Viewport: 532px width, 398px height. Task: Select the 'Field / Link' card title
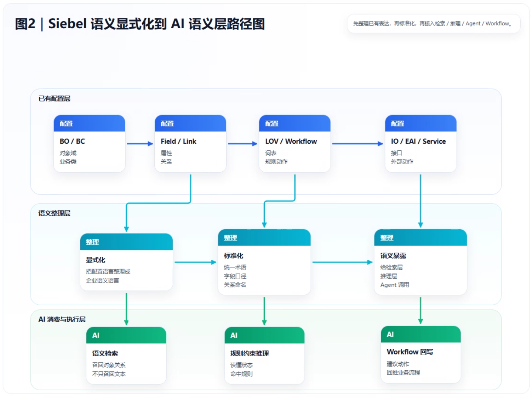178,141
